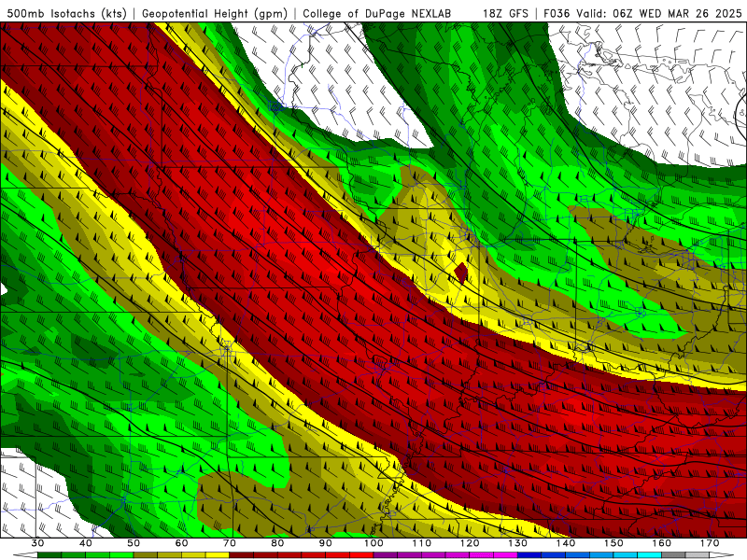Select the 125-130 kt bright magenta legend swatch
Screen dimensions: 747x560
505,555
